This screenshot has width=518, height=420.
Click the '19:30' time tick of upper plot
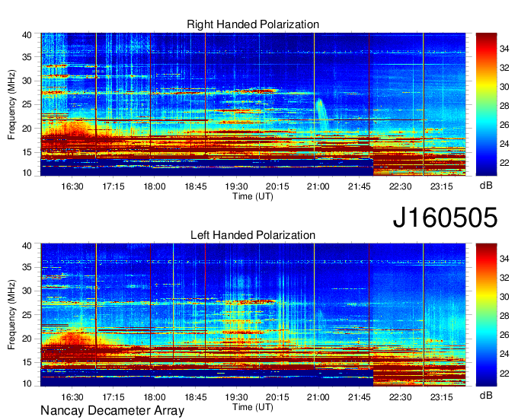click(x=237, y=186)
